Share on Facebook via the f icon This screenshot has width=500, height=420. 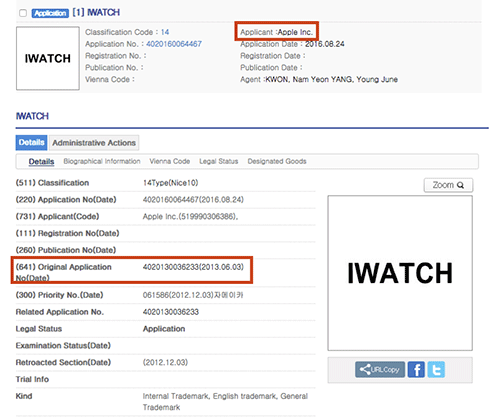[416, 370]
